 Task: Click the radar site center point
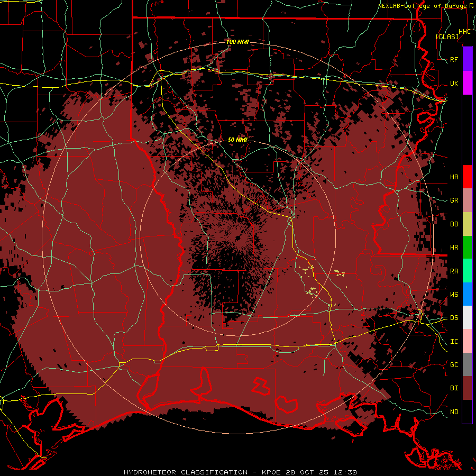pos(237,238)
